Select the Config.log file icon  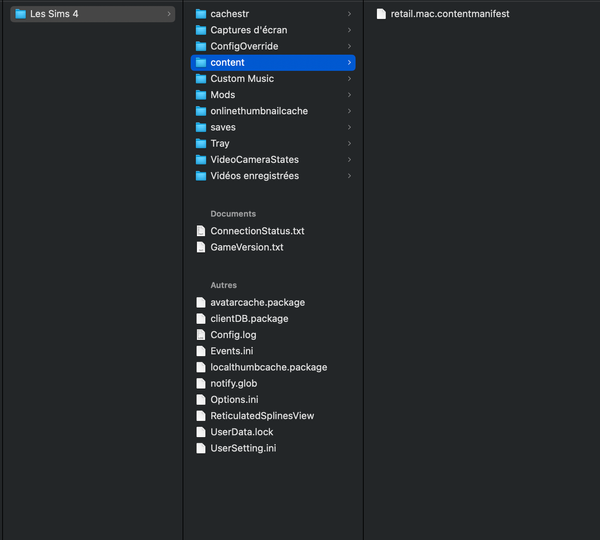(201, 335)
